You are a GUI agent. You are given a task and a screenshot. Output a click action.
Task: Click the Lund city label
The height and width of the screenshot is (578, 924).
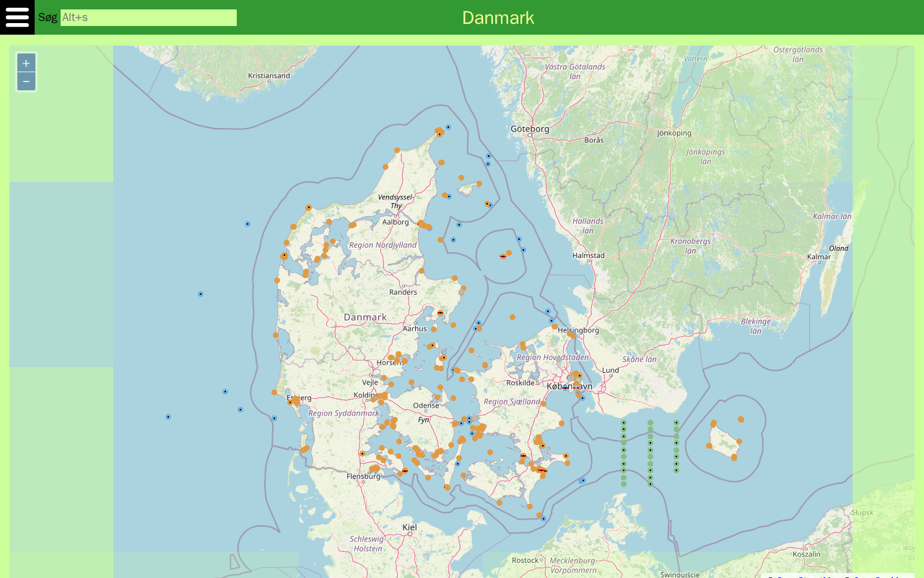[611, 370]
